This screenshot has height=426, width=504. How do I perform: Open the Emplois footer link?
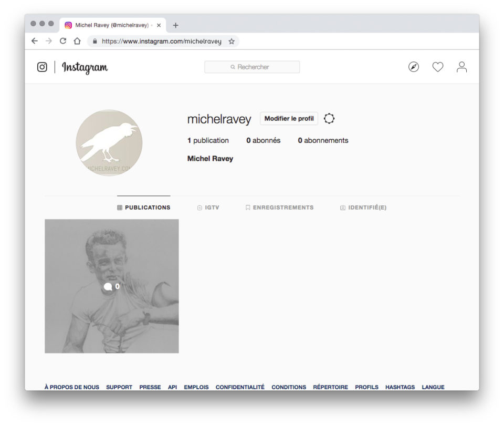point(196,387)
